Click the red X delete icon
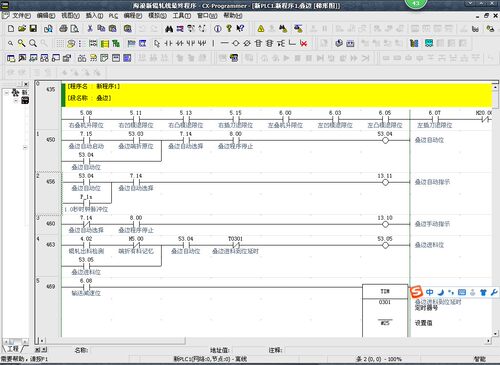Image resolution: width=500 pixels, height=365 pixels. (303, 43)
